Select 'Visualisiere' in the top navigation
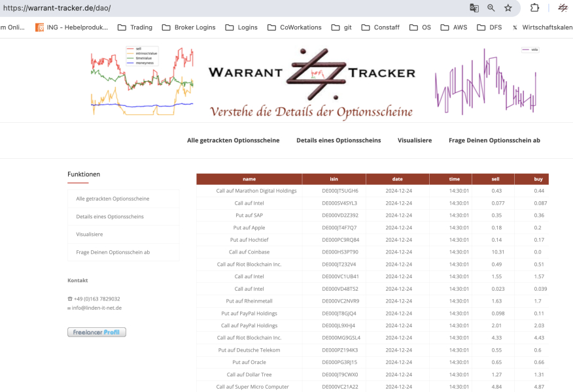Screen dimensions: 573x392 click(415, 140)
